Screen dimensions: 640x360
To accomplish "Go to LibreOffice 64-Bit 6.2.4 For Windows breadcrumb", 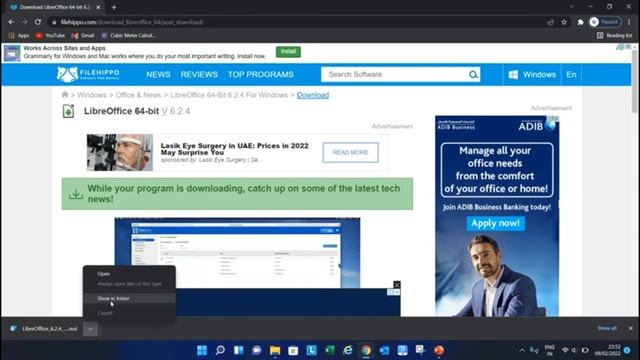I will (x=229, y=95).
